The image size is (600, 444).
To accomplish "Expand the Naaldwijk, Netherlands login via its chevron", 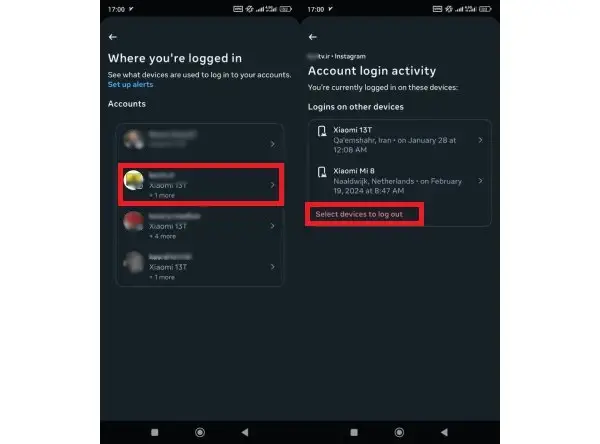I will (480, 181).
